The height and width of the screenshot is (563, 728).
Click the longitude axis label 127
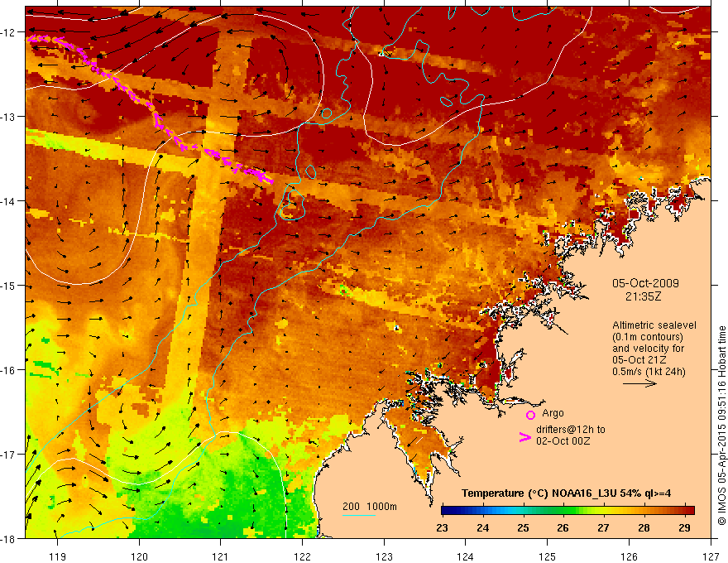point(711,556)
